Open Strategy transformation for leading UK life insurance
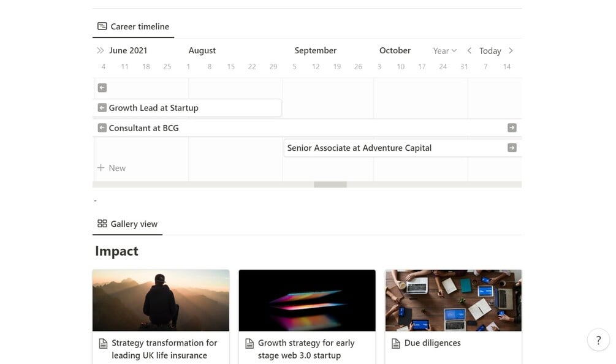This screenshot has height=364, width=616. [164, 349]
